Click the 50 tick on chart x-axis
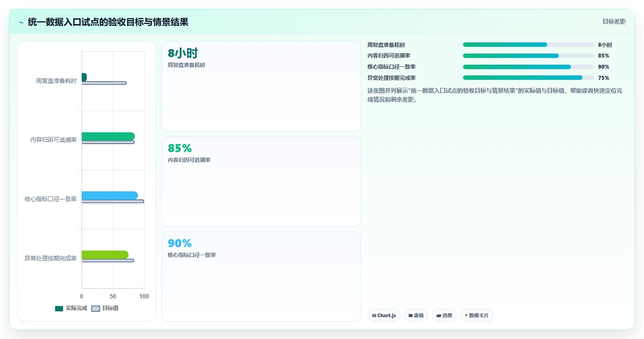The height and width of the screenshot is (339, 644). [113, 296]
